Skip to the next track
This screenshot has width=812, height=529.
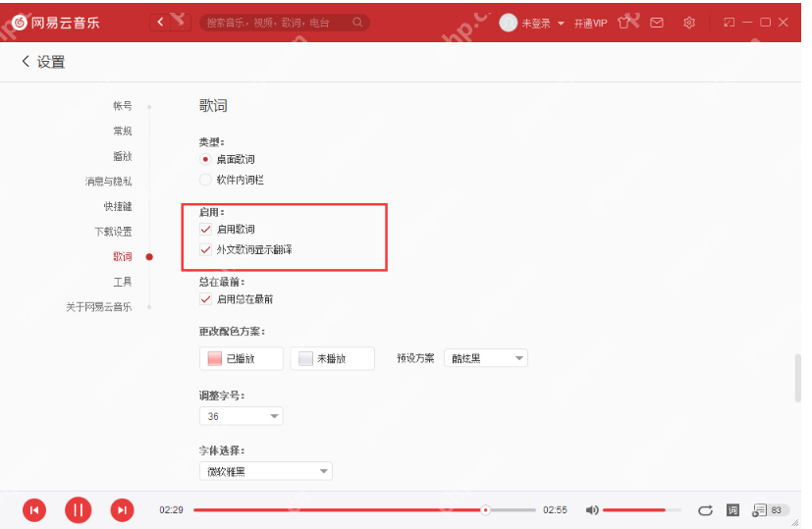click(121, 509)
